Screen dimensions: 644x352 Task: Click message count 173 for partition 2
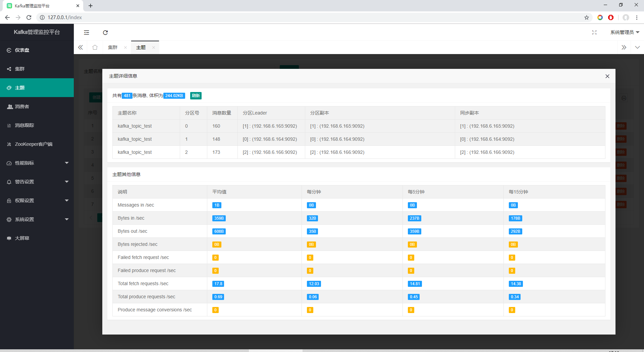216,152
